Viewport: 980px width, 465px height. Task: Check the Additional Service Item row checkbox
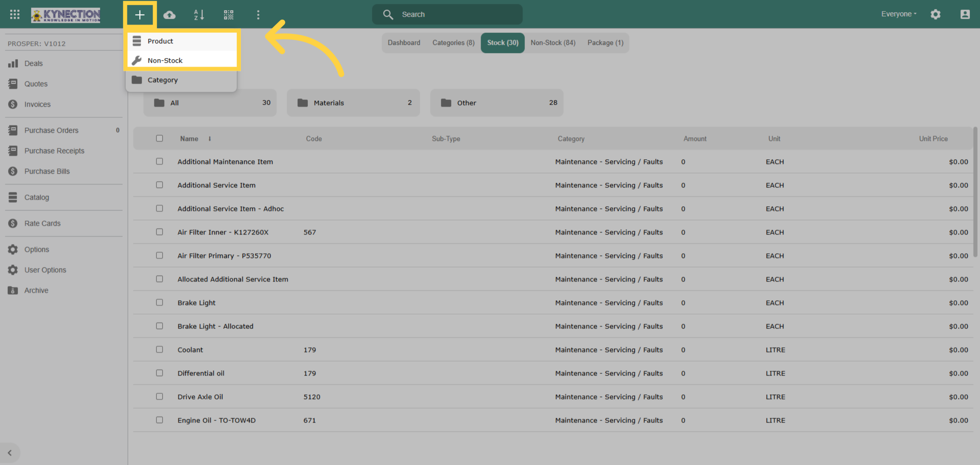click(x=159, y=185)
